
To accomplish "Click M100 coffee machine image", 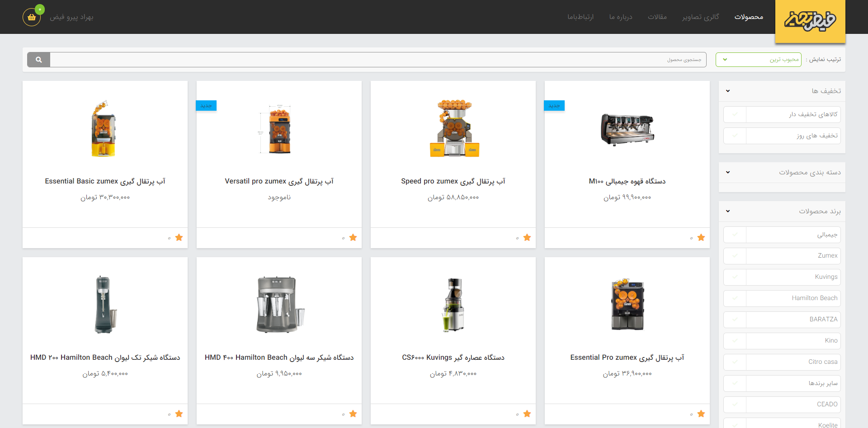I will click(x=627, y=130).
